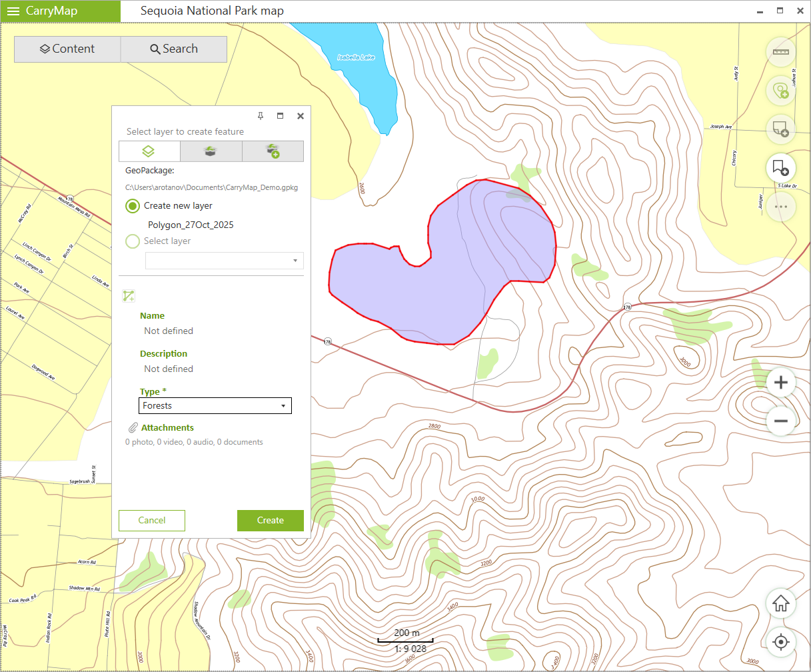Click the add note icon

coord(780,129)
